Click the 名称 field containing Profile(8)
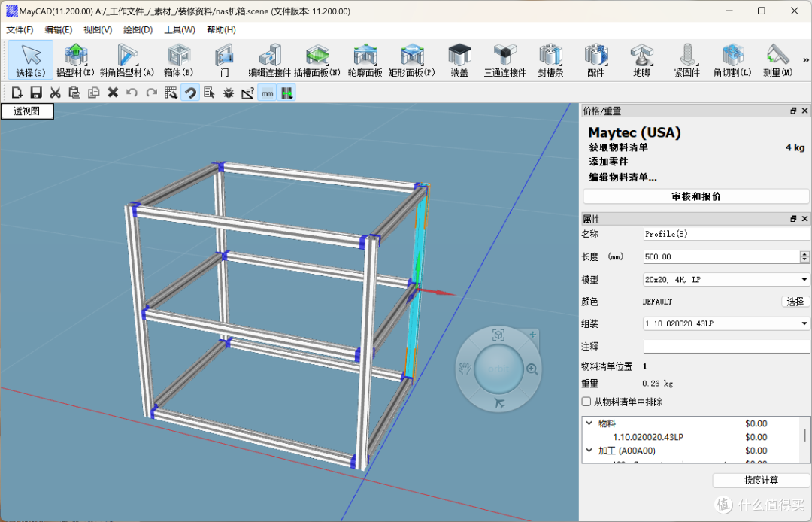Image resolution: width=812 pixels, height=522 pixels. tap(726, 234)
